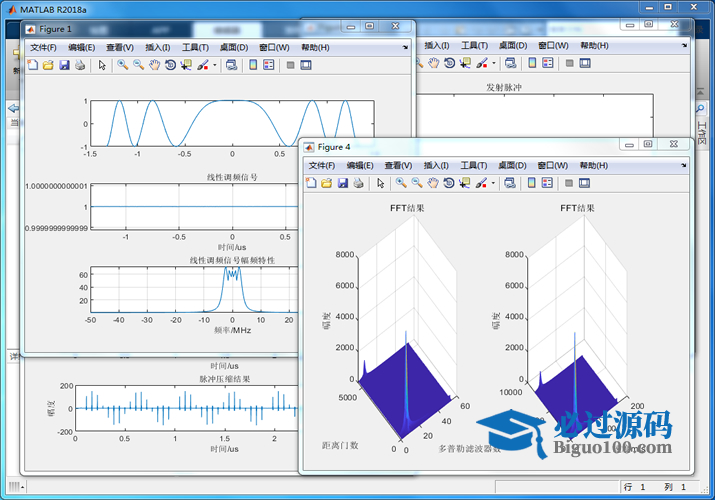Image resolution: width=715 pixels, height=500 pixels.
Task: Open 文件(F) menu in Figure 4
Action: point(322,165)
